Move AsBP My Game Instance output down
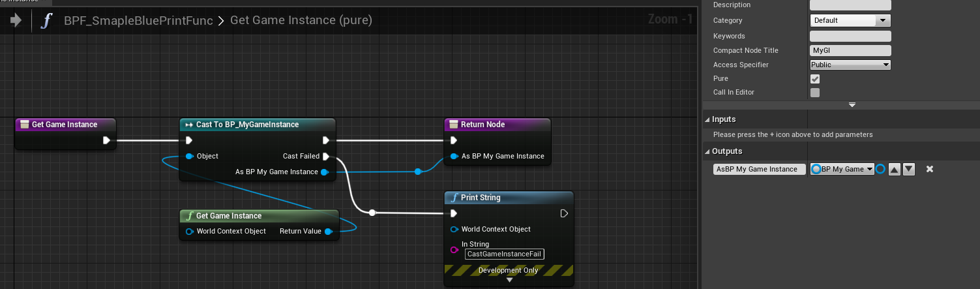The width and height of the screenshot is (980, 289). pos(909,169)
